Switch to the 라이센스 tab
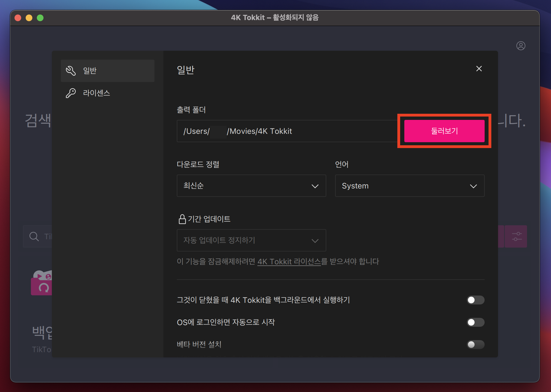551x392 pixels. [x=96, y=93]
